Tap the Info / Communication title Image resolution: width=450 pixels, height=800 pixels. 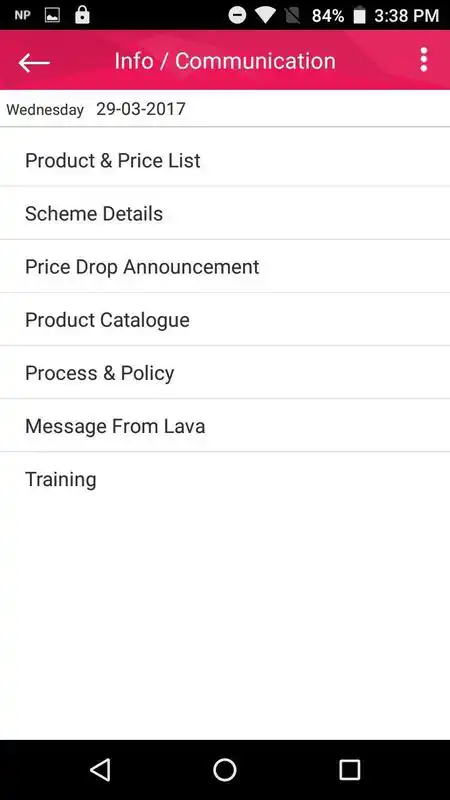tap(225, 61)
